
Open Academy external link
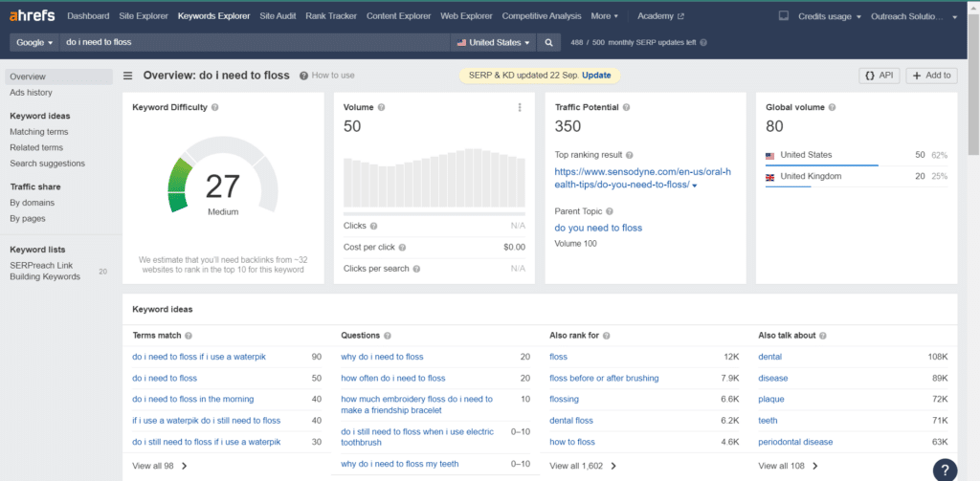pyautogui.click(x=660, y=16)
